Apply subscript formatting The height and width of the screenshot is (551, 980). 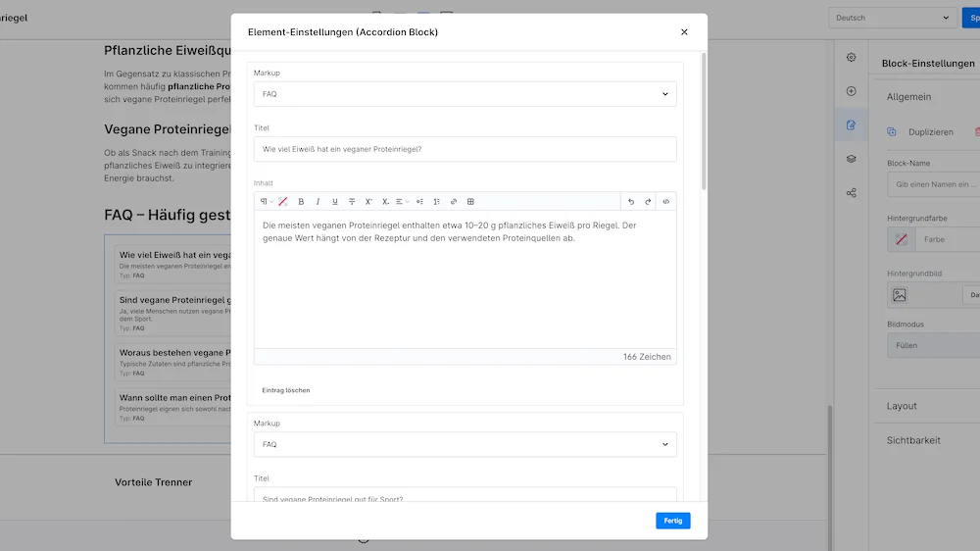pyautogui.click(x=385, y=201)
